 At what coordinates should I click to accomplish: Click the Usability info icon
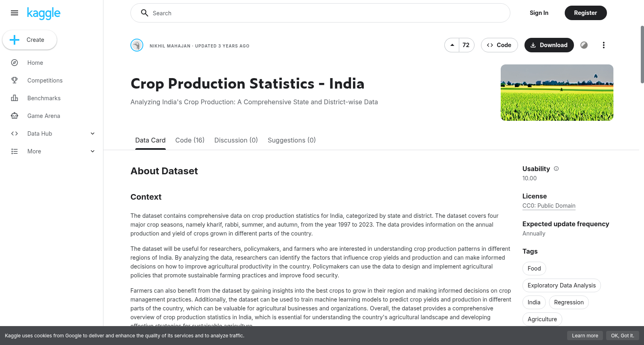point(556,169)
